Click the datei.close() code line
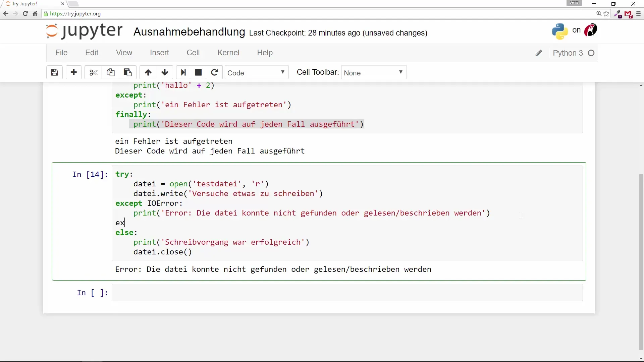 [x=163, y=252]
